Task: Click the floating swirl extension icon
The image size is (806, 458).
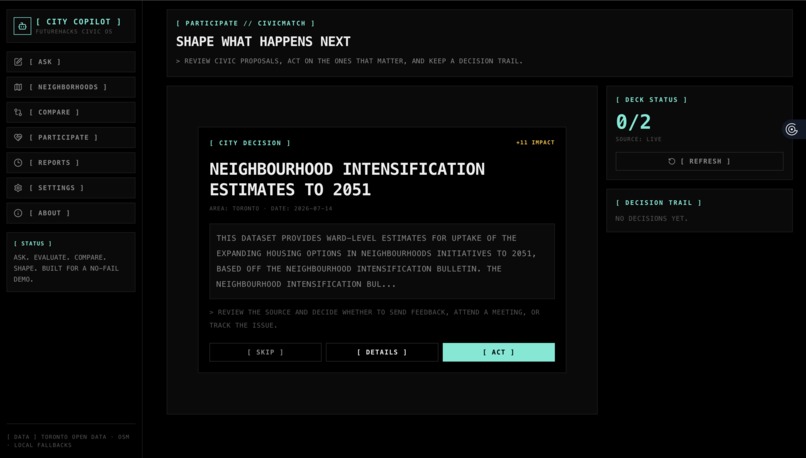Action: 792,129
